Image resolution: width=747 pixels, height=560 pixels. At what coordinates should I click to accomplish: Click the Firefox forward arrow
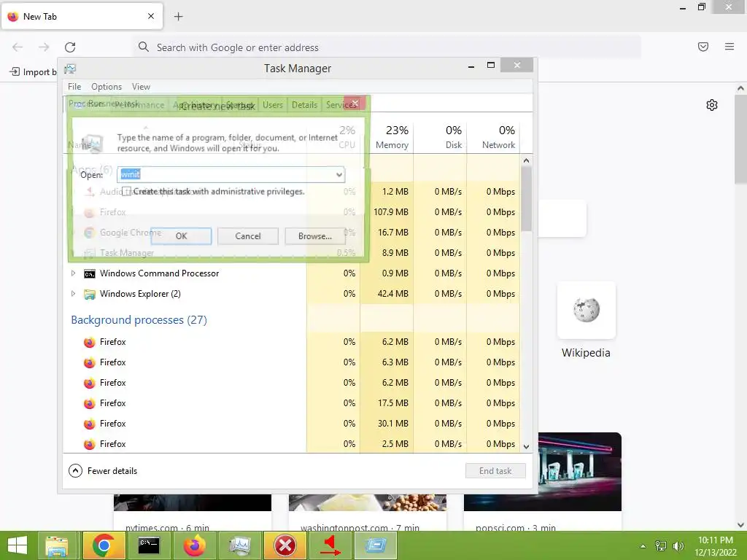pyautogui.click(x=44, y=47)
